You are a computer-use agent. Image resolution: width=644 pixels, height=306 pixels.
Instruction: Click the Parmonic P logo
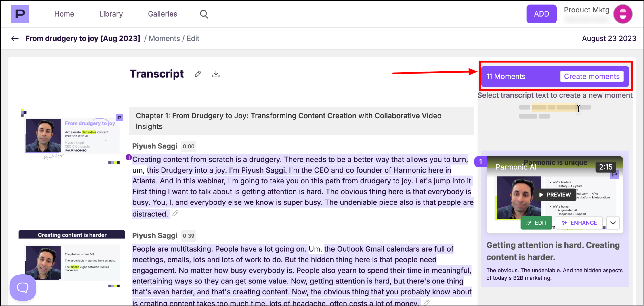click(20, 14)
